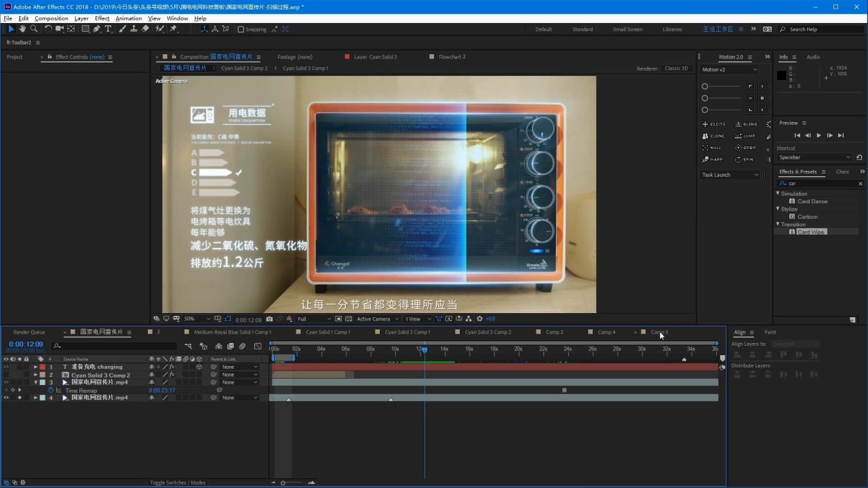Image resolution: width=868 pixels, height=488 pixels.
Task: Pick the Horizontal Type tool
Action: pos(108,29)
